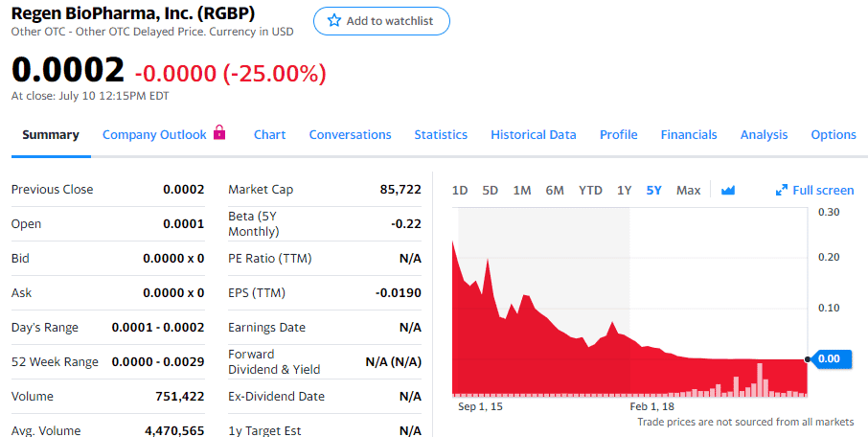Select the 1Y chart range
Screen dimensions: 868x437
pyautogui.click(x=624, y=190)
